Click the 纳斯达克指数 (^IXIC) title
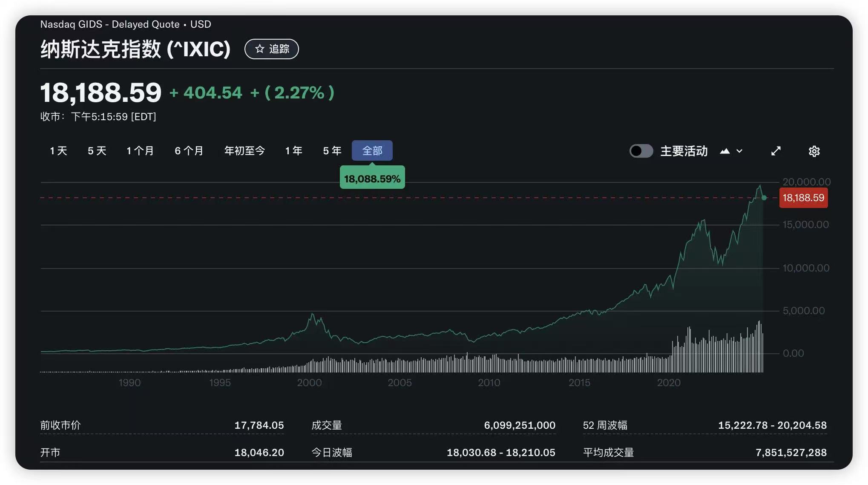868x485 pixels. point(135,49)
